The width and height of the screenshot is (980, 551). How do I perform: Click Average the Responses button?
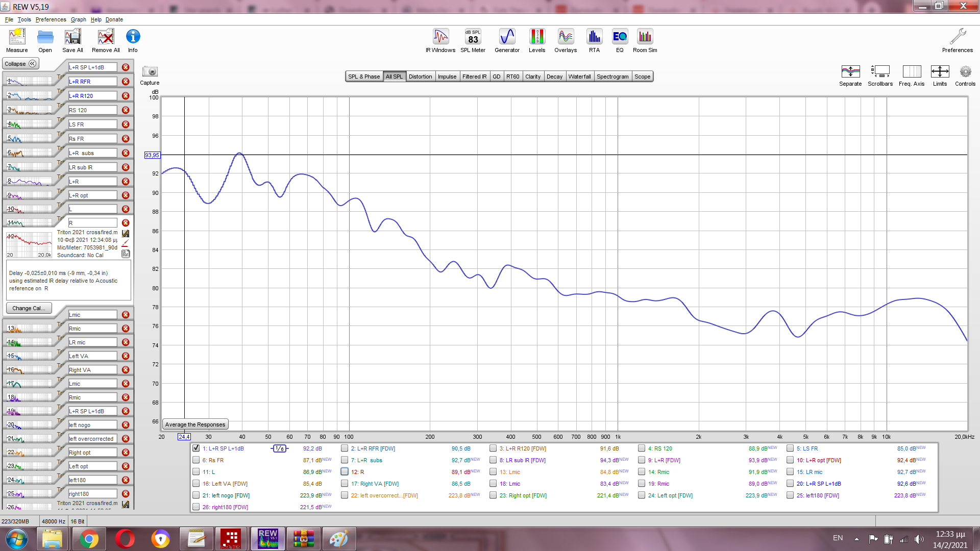point(195,424)
